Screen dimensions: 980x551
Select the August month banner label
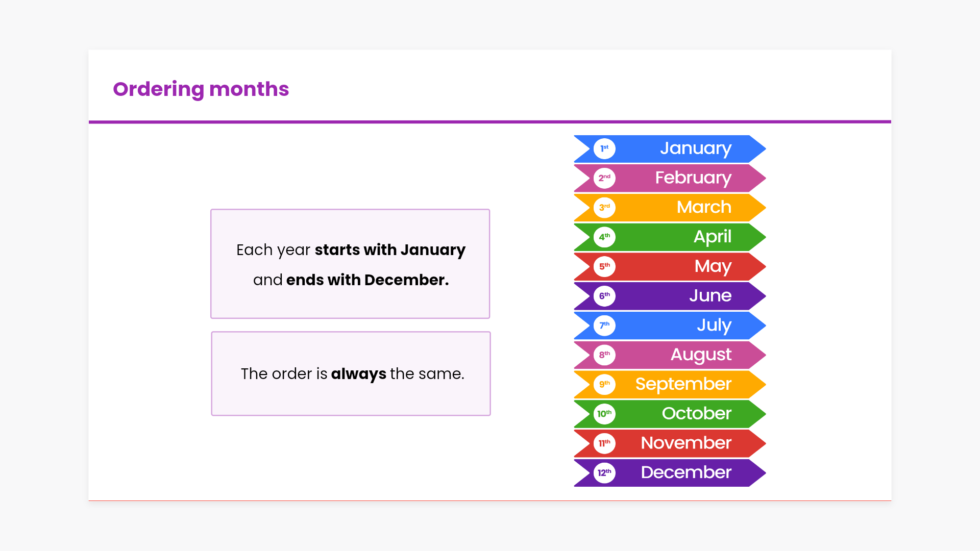[701, 355]
